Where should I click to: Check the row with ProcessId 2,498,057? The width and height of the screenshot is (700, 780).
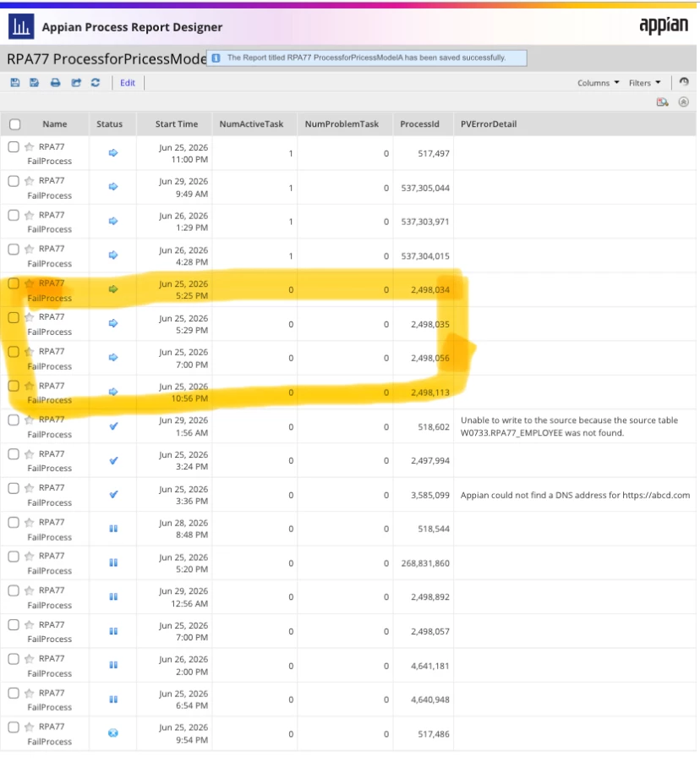14,625
